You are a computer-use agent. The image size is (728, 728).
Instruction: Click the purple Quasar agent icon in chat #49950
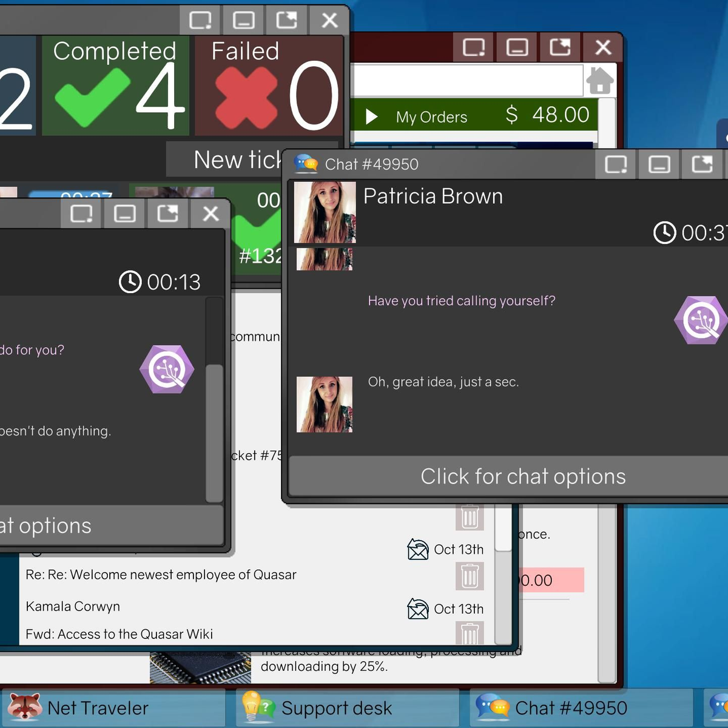tap(701, 320)
